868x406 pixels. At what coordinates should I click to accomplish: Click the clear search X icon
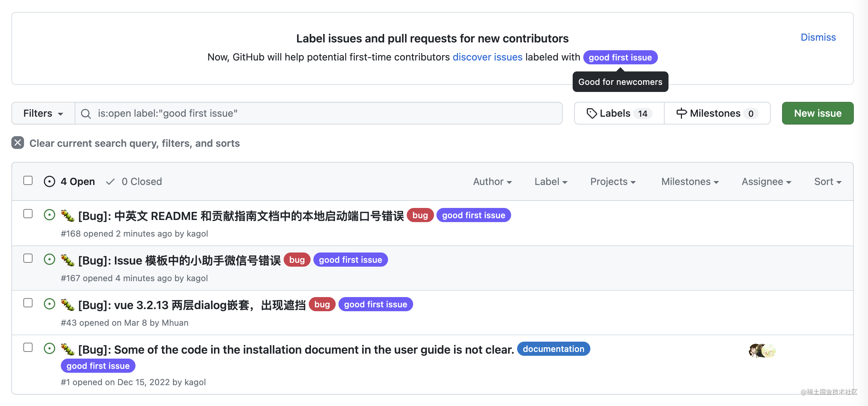click(x=18, y=143)
